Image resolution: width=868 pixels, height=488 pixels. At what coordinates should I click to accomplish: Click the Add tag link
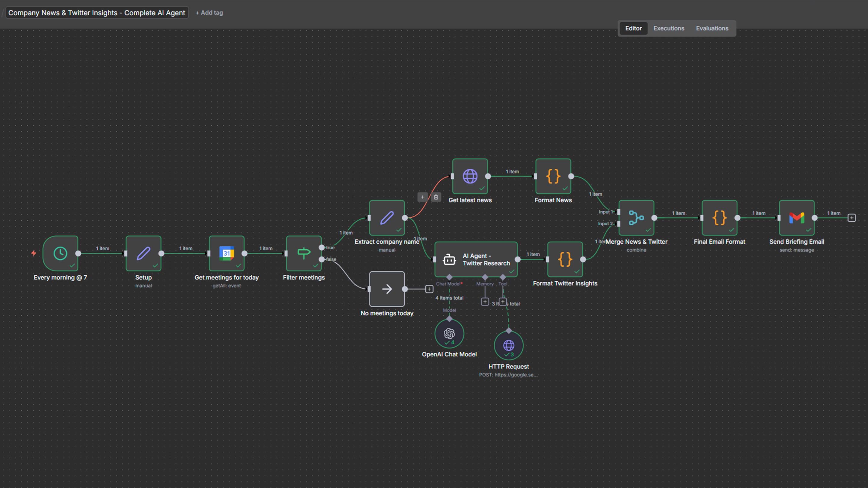click(x=209, y=13)
